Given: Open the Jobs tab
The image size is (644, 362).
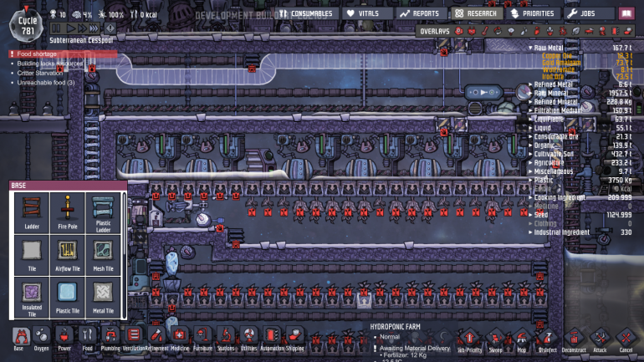Looking at the screenshot, I should point(589,13).
